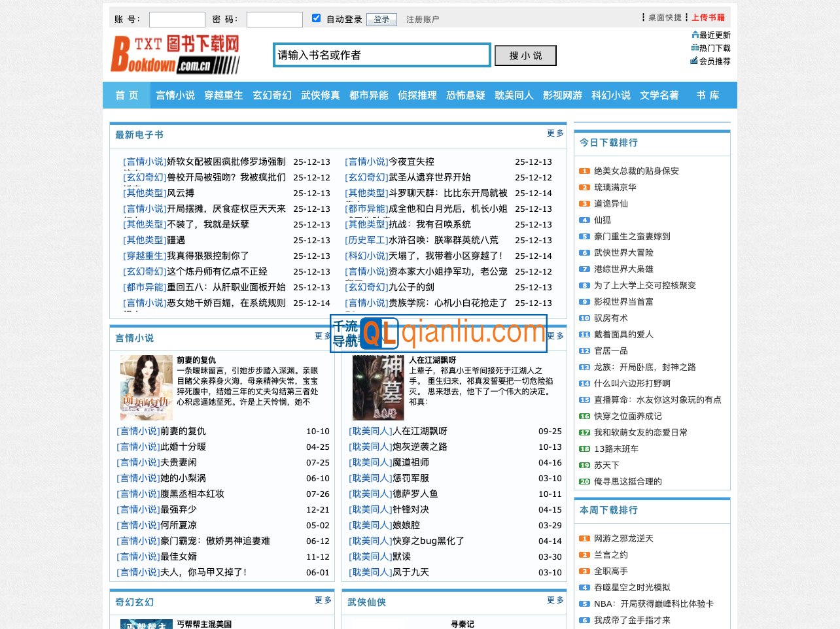
Task: Open the red 上传书籍 link
Action: pyautogui.click(x=709, y=18)
